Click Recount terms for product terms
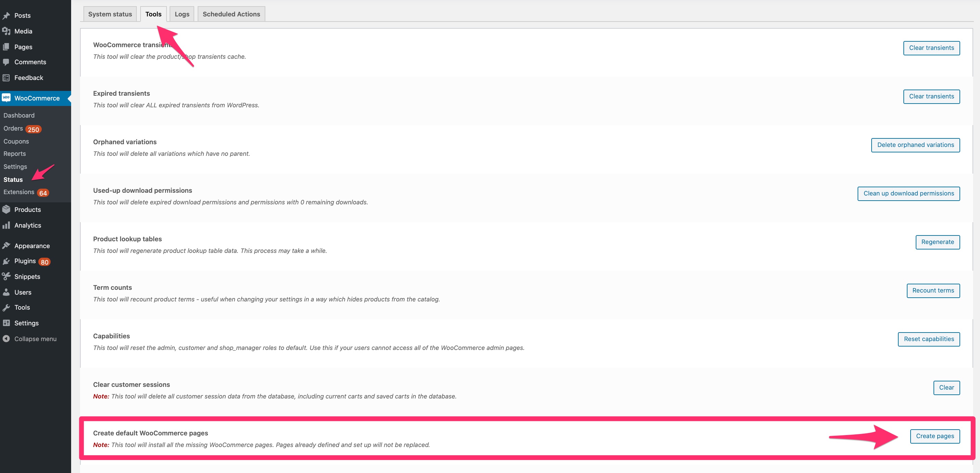The width and height of the screenshot is (980, 473). pyautogui.click(x=933, y=290)
